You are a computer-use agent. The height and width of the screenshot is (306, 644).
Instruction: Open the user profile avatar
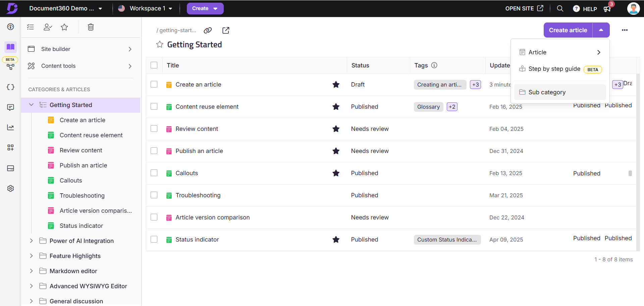pyautogui.click(x=633, y=8)
